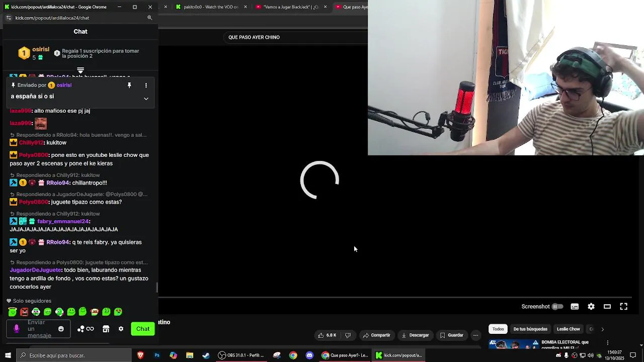Open osirisi username in pinned message

click(64, 85)
